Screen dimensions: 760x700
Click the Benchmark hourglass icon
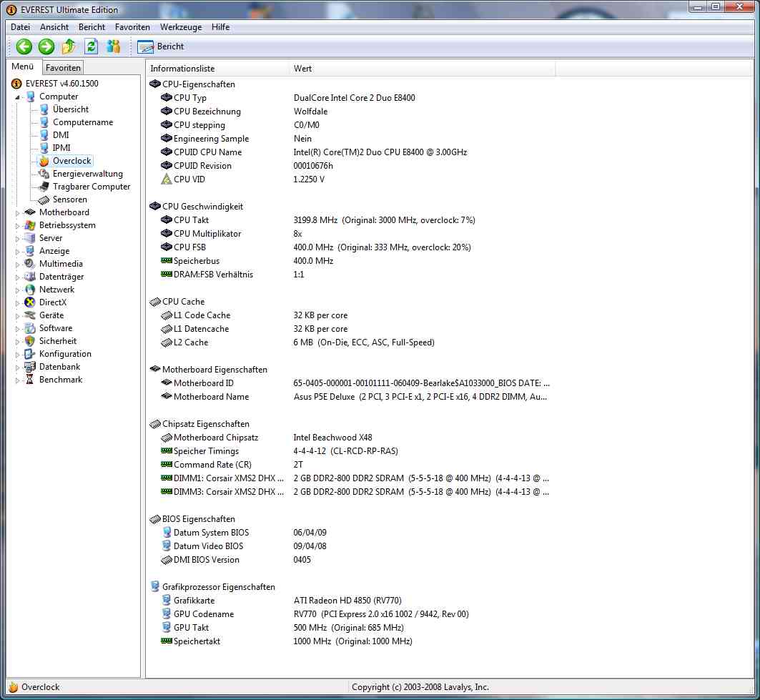click(30, 380)
